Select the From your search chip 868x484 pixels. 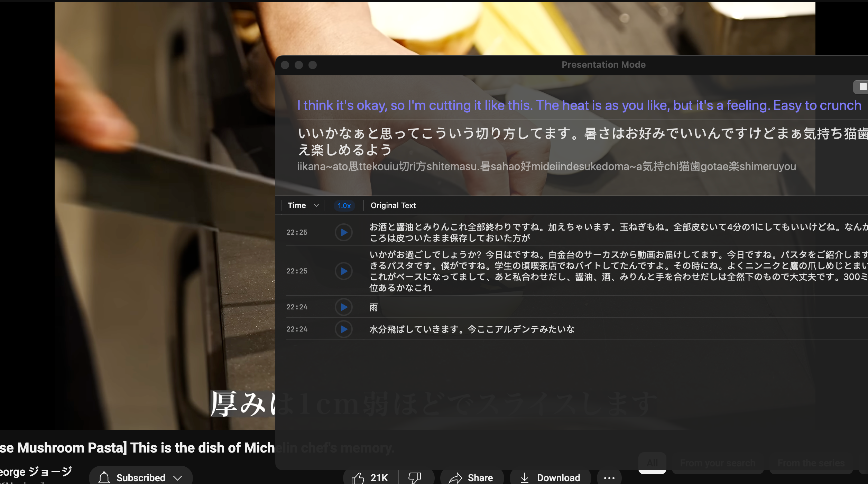coord(718,463)
